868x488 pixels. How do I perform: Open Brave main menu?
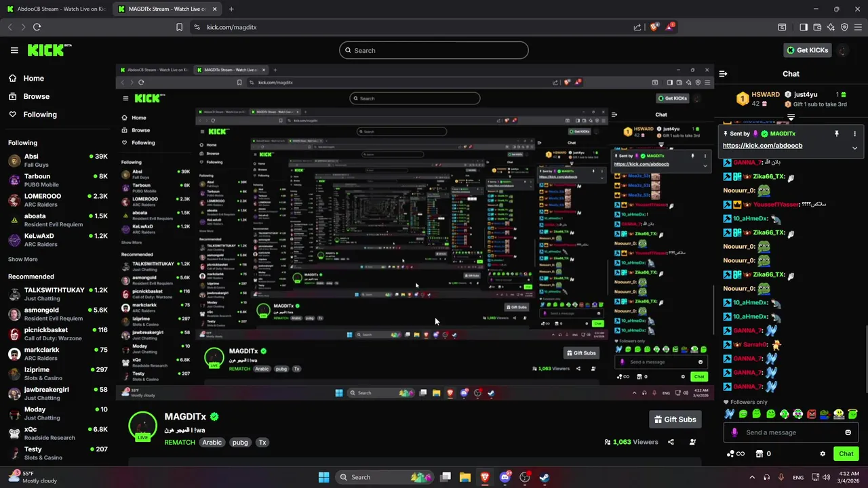coord(858,27)
